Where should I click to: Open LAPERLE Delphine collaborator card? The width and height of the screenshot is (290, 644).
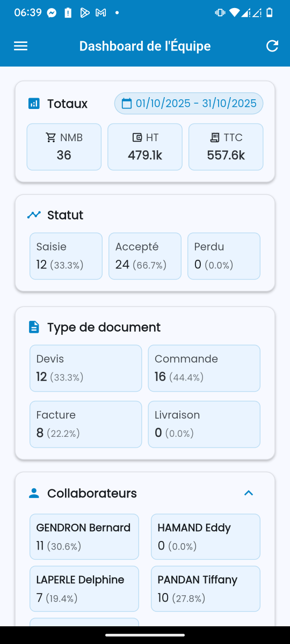coord(84,589)
